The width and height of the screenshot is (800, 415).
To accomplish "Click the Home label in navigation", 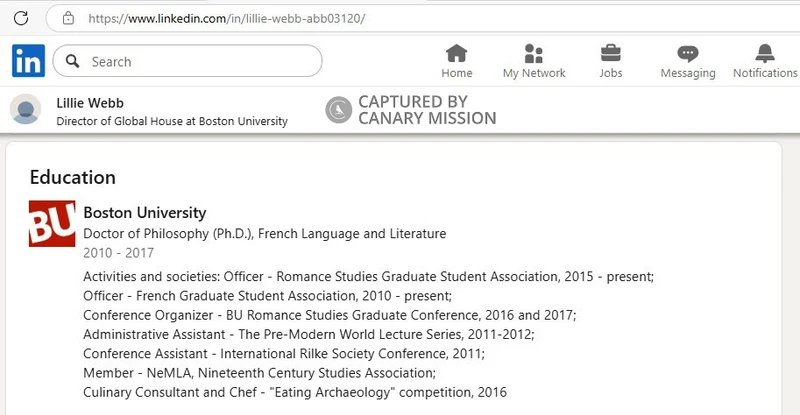I will click(x=457, y=73).
